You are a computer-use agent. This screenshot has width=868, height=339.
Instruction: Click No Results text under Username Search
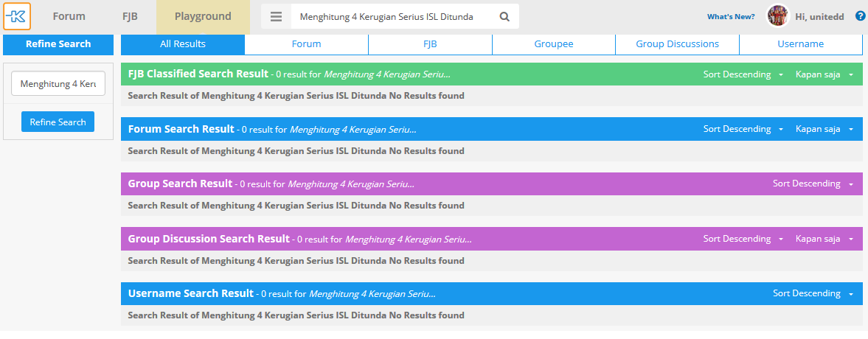(296, 315)
